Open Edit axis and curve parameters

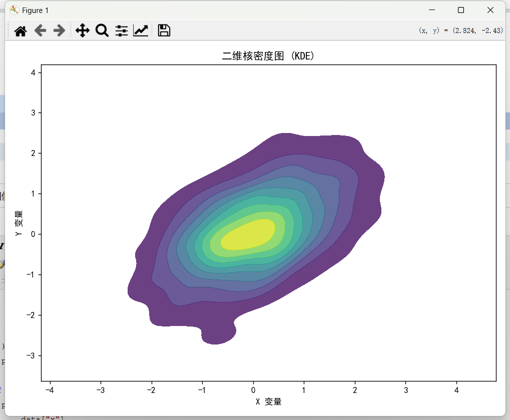click(141, 30)
